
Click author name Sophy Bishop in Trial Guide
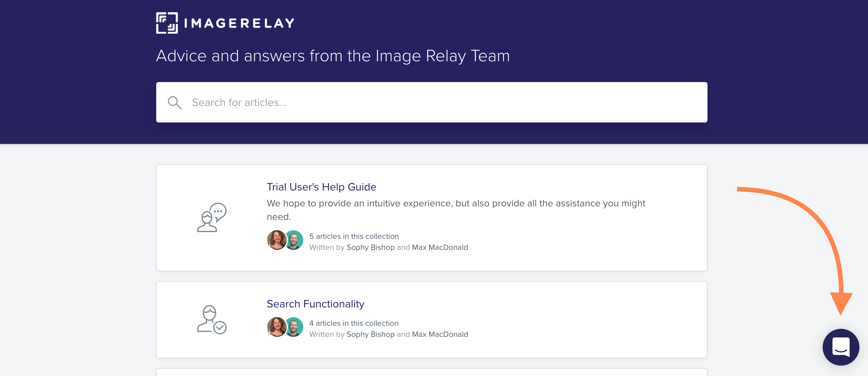pyautogui.click(x=370, y=247)
